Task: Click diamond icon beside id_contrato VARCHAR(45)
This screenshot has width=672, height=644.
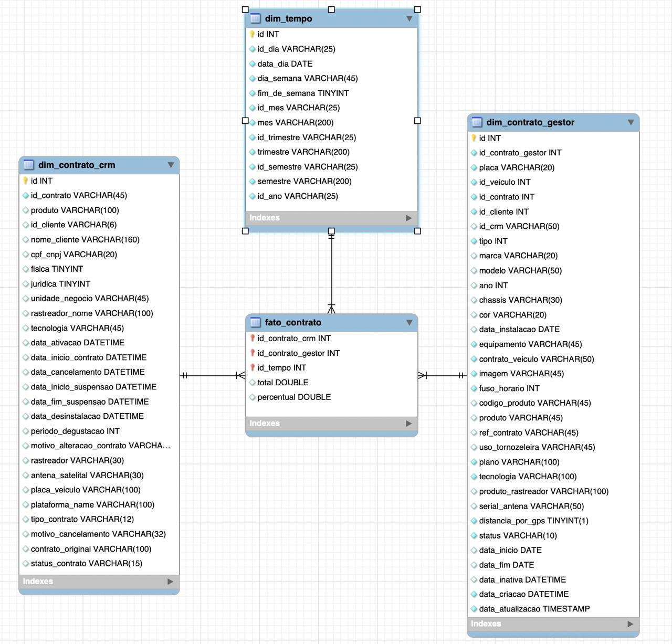Action: (x=26, y=195)
